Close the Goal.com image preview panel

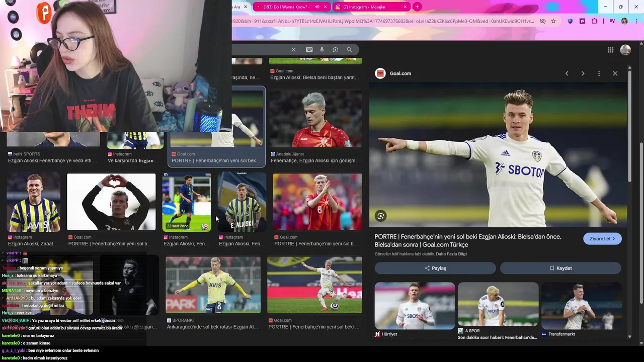click(615, 73)
